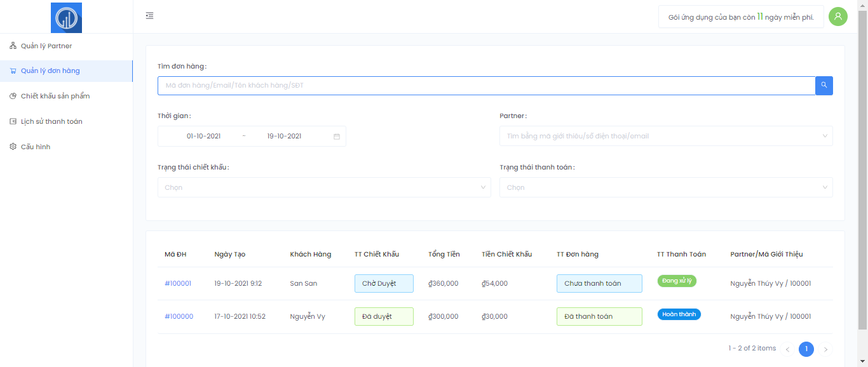Screen dimensions: 868x367
Task: Expand Trạng thái thanh toán dropdown
Action: click(665, 187)
